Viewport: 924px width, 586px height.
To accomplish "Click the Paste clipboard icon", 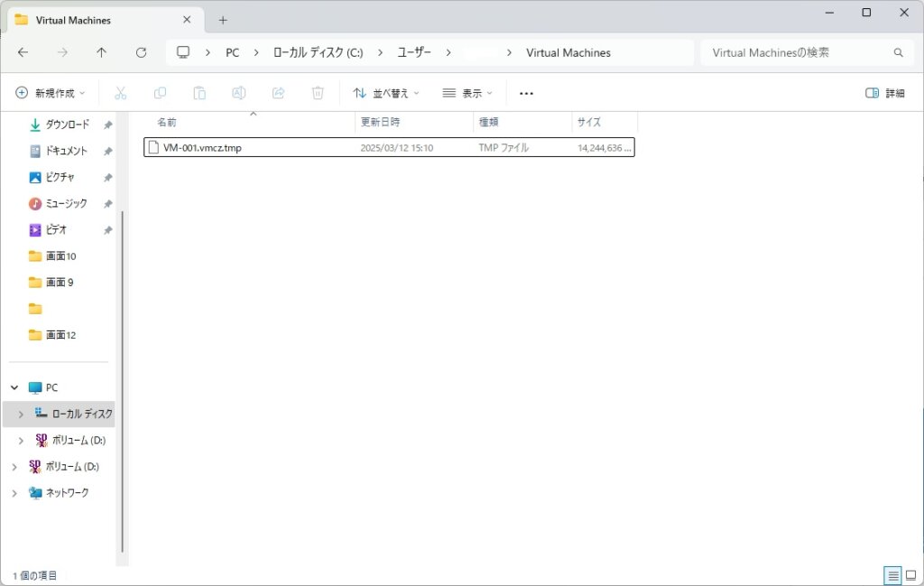I will [x=199, y=93].
